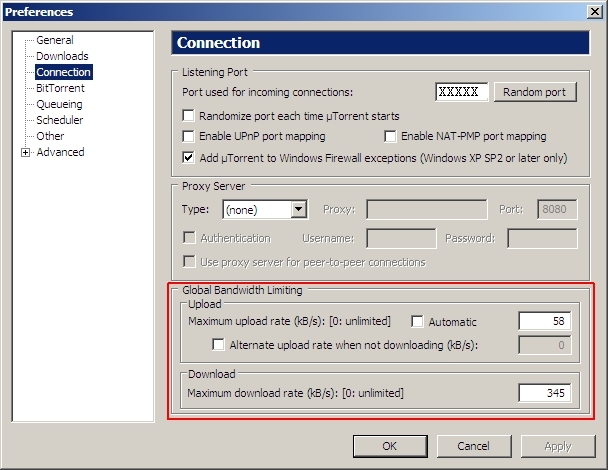Click the incoming port number field

pos(461,92)
